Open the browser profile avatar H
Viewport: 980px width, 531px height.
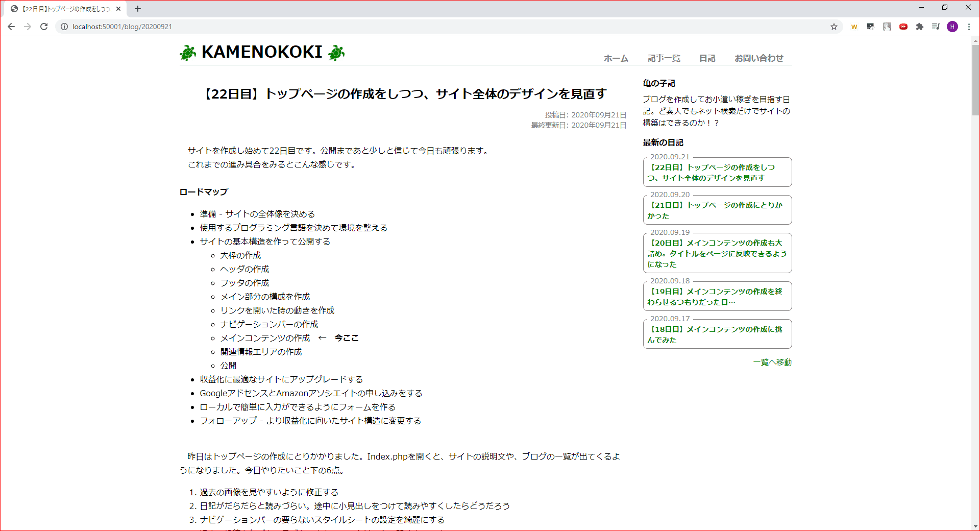tap(952, 27)
